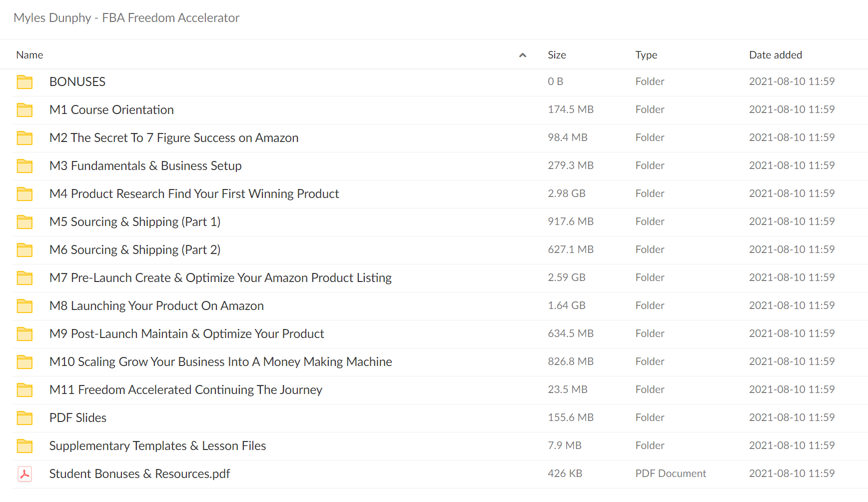Sort the list by Size column
Image resolution: width=868 pixels, height=502 pixels.
pyautogui.click(x=557, y=55)
